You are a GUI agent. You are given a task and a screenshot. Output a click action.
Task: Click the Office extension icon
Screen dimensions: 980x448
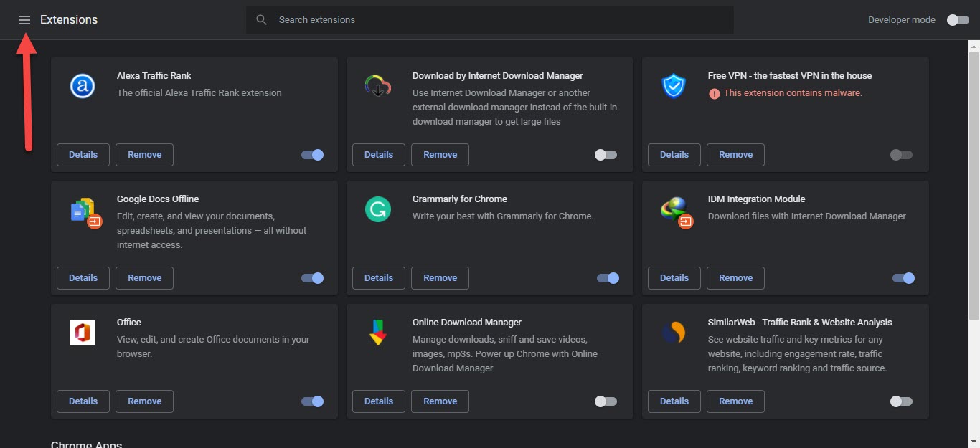point(83,333)
